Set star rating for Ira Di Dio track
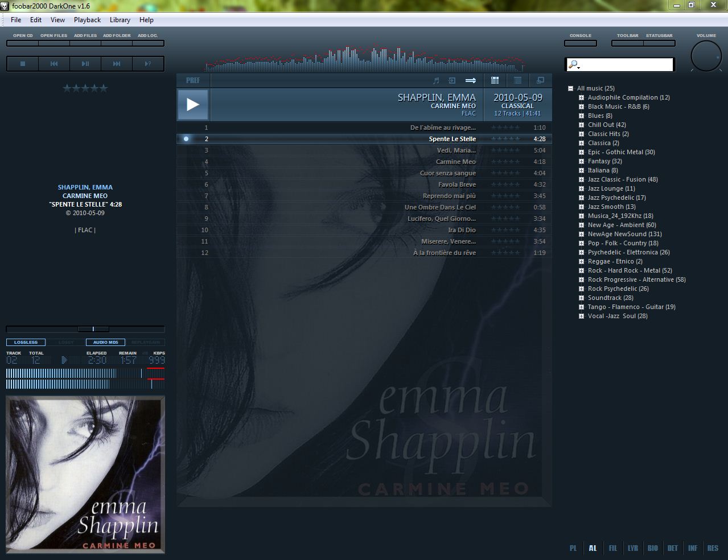728x560 pixels. click(x=505, y=230)
